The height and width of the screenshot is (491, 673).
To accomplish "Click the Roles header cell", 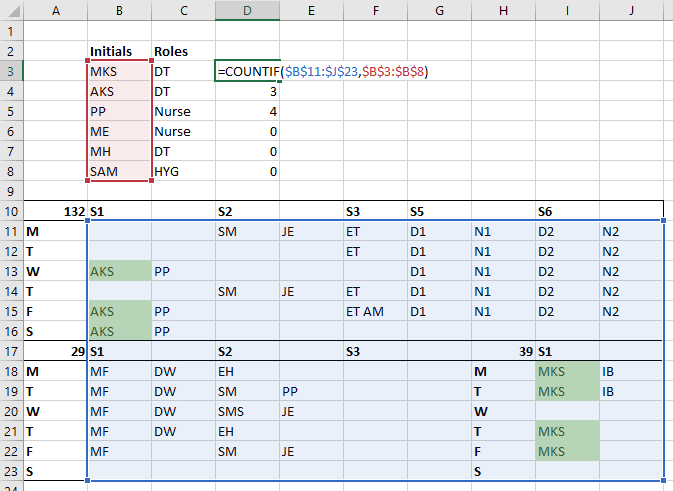I will click(x=183, y=52).
